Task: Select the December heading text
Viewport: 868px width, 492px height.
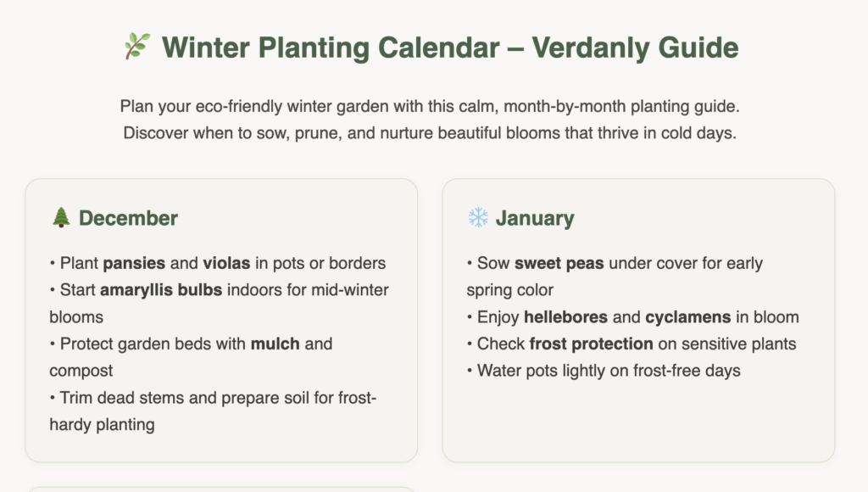Action: pos(128,218)
